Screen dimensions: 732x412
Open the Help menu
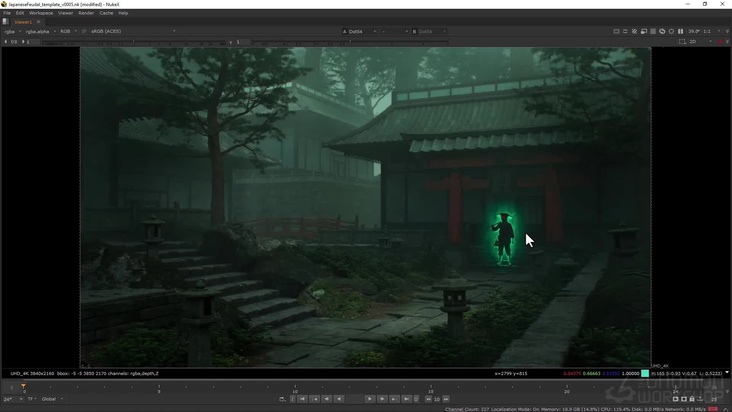[x=123, y=13]
